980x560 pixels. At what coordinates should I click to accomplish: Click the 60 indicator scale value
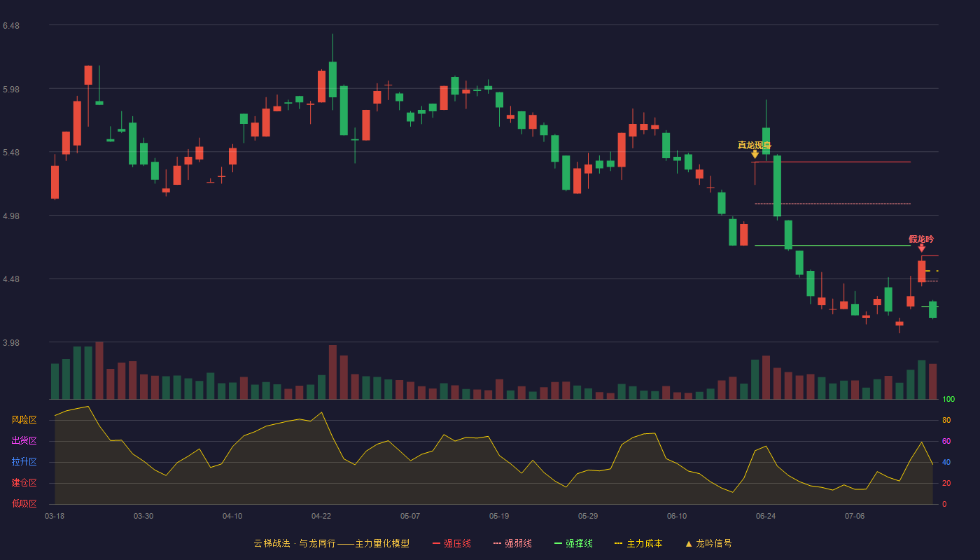(946, 441)
